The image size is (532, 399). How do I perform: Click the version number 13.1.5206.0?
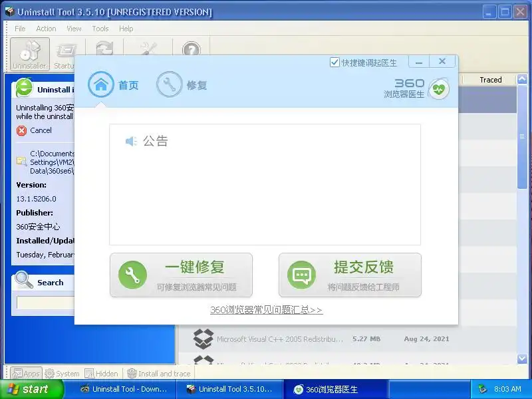pos(37,199)
